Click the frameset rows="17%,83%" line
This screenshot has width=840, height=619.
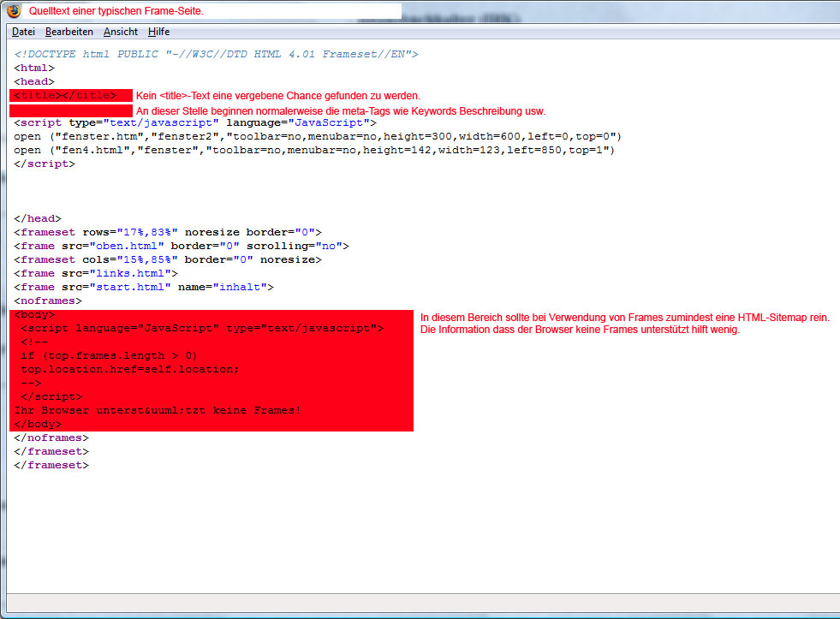coord(168,232)
